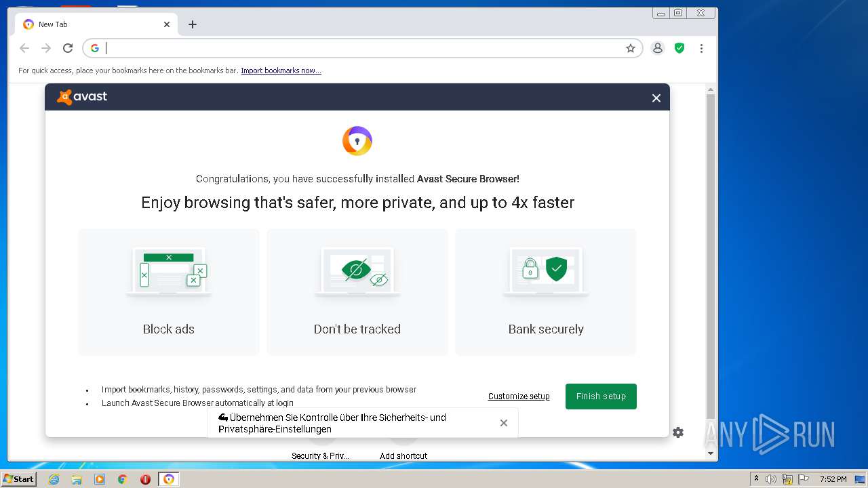The width and height of the screenshot is (868, 488).
Task: Click the Google icon in address bar
Action: [x=95, y=48]
